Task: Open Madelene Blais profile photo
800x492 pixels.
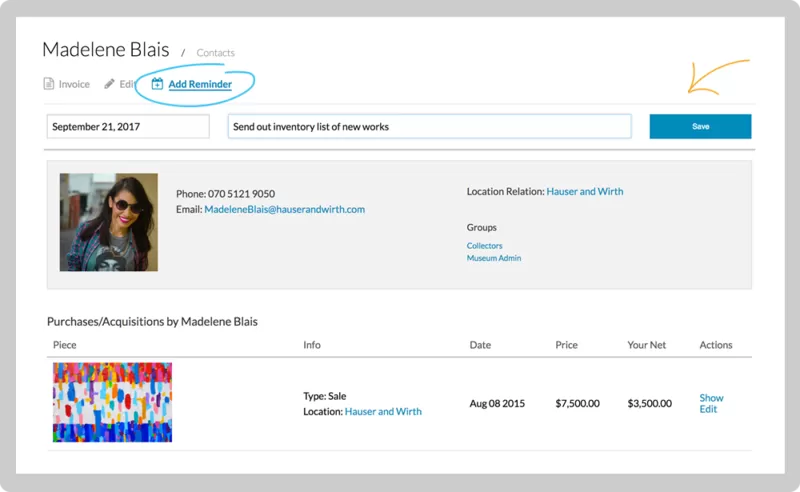Action: (109, 222)
